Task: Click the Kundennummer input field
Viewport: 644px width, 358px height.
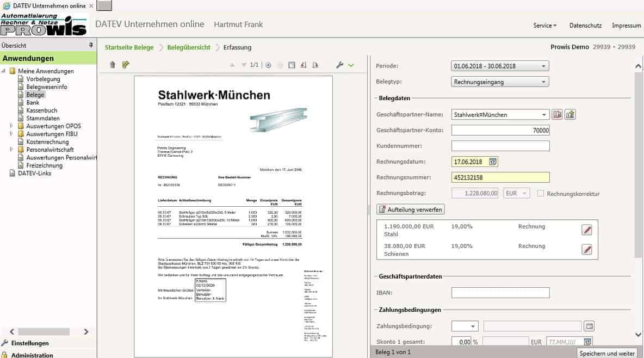Action: (500, 146)
